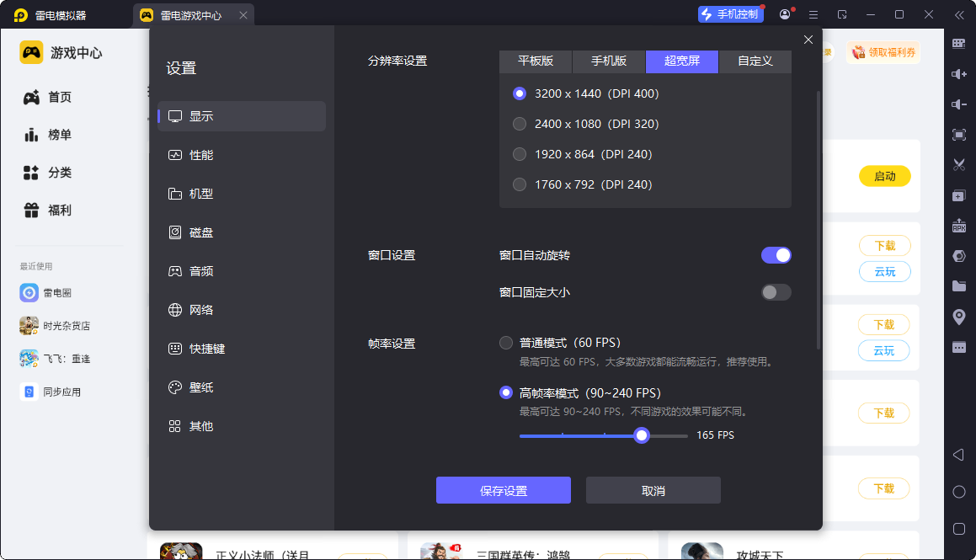Screen dimensions: 976x560
Task: Open the APK install tool on the sidebar
Action: 958,225
